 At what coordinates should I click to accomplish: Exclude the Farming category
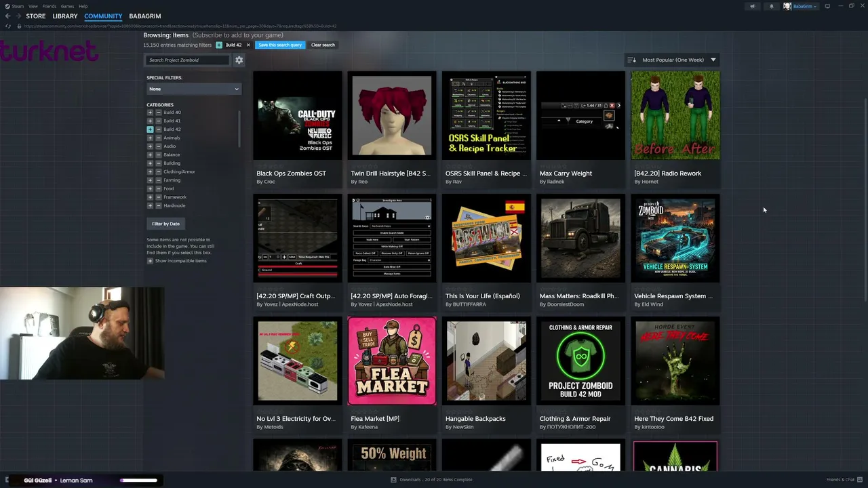[159, 180]
